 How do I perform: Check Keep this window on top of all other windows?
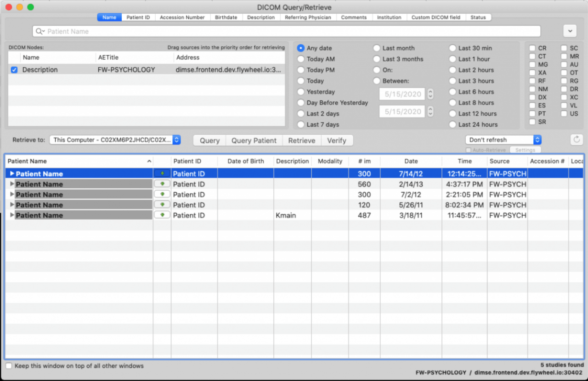10,366
